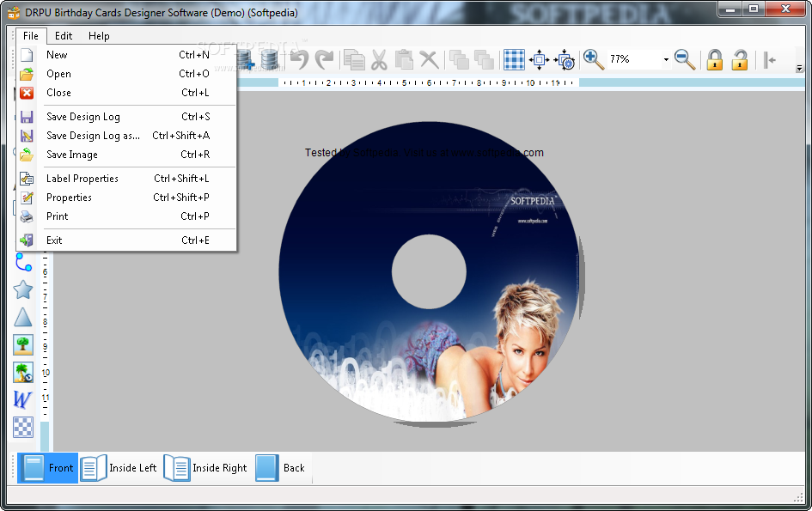Switch to the Inside Left tab
This screenshot has width=812, height=511.
pyautogui.click(x=119, y=468)
